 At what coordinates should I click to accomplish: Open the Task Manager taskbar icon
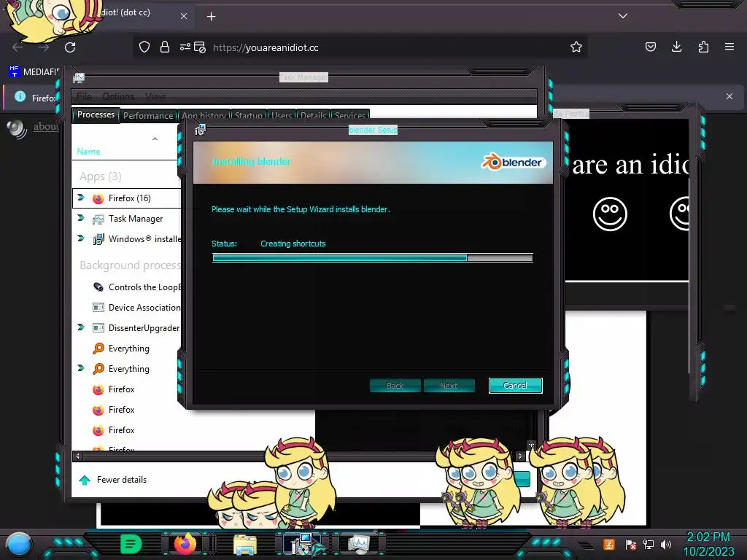coord(358,544)
